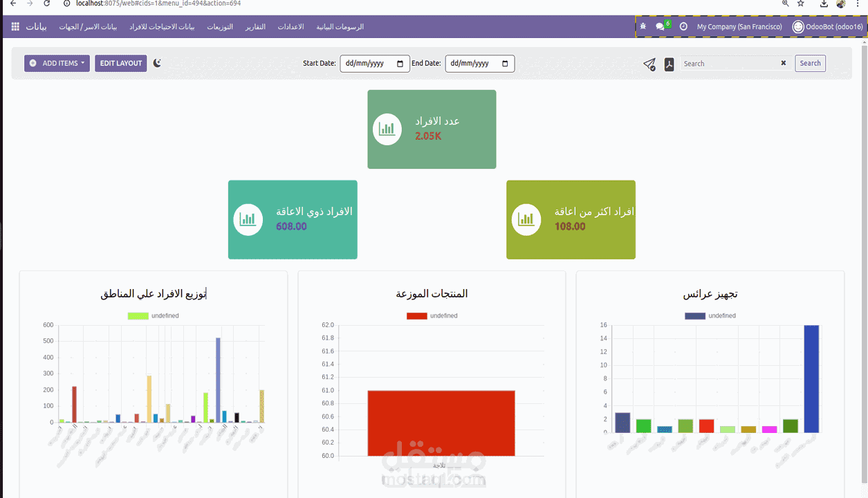This screenshot has width=868, height=498.
Task: Click the EDIT LAYOUT button
Action: point(120,63)
